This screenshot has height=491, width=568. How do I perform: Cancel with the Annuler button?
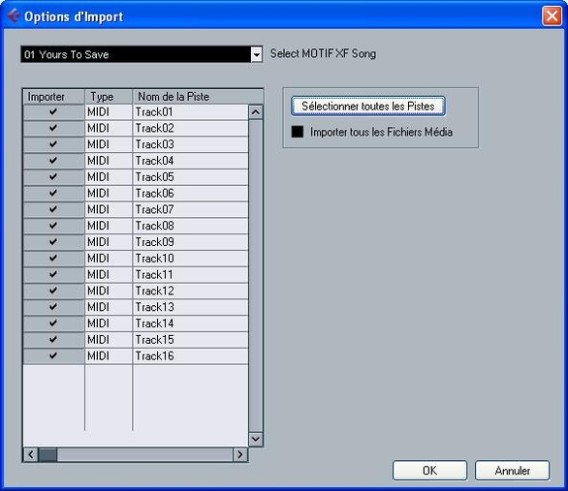coord(512,470)
